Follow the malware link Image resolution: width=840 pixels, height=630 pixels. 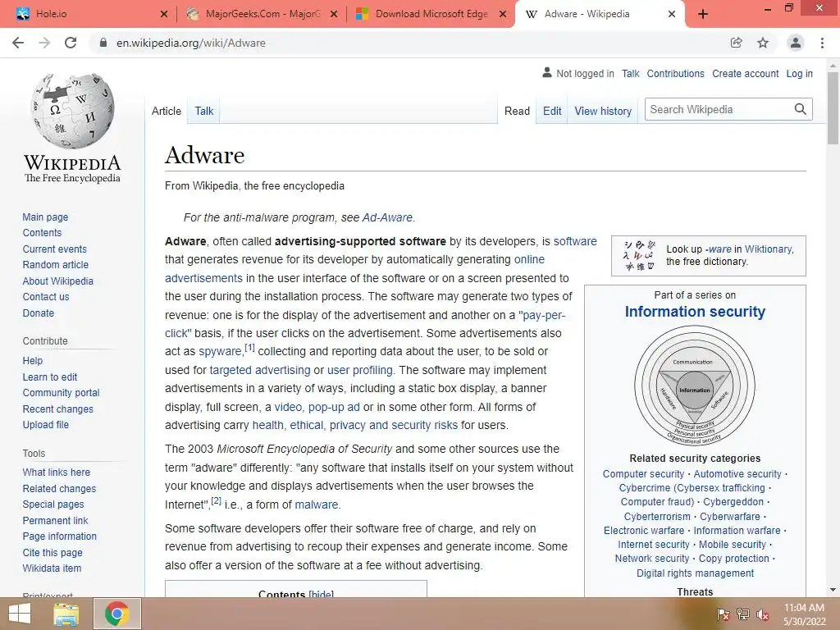tap(317, 504)
